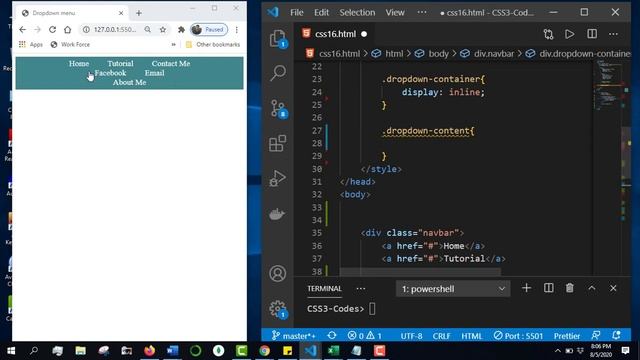Click the Contact Me link in navbar
Viewport: 640px width, 360px height.
coord(171,63)
